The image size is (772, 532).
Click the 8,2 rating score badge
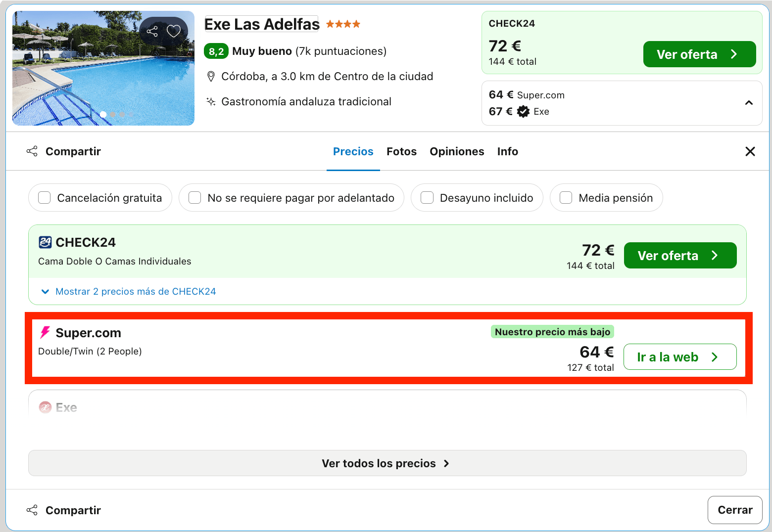[x=216, y=51]
